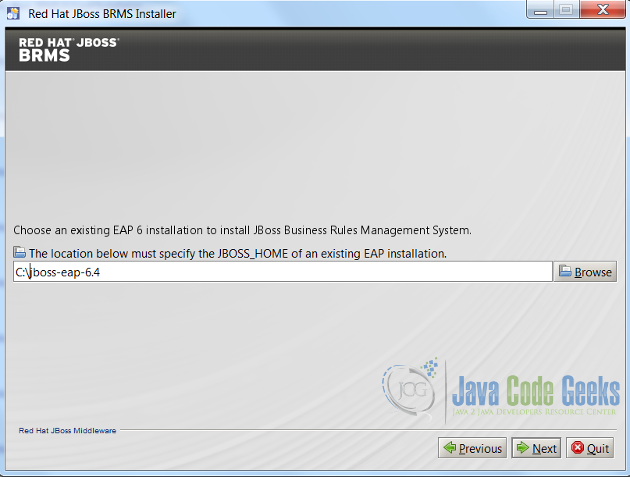The image size is (630, 477).
Task: Quit the BRMS installer
Action: [590, 448]
